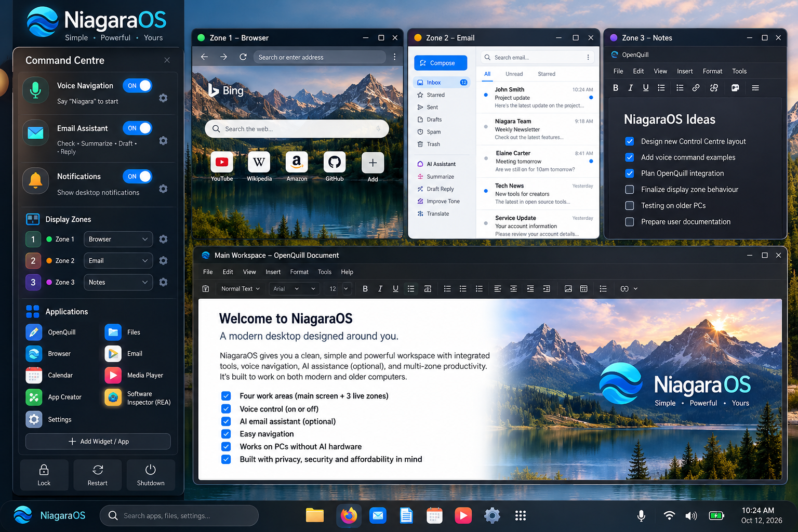Open the Format menu in OpenQuill Document
The height and width of the screenshot is (532, 798).
point(299,272)
